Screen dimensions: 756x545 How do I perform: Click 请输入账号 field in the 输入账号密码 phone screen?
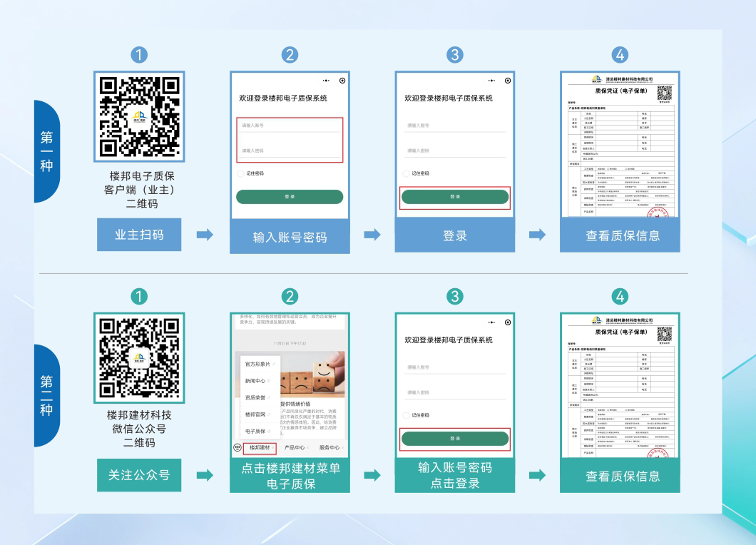(x=290, y=126)
